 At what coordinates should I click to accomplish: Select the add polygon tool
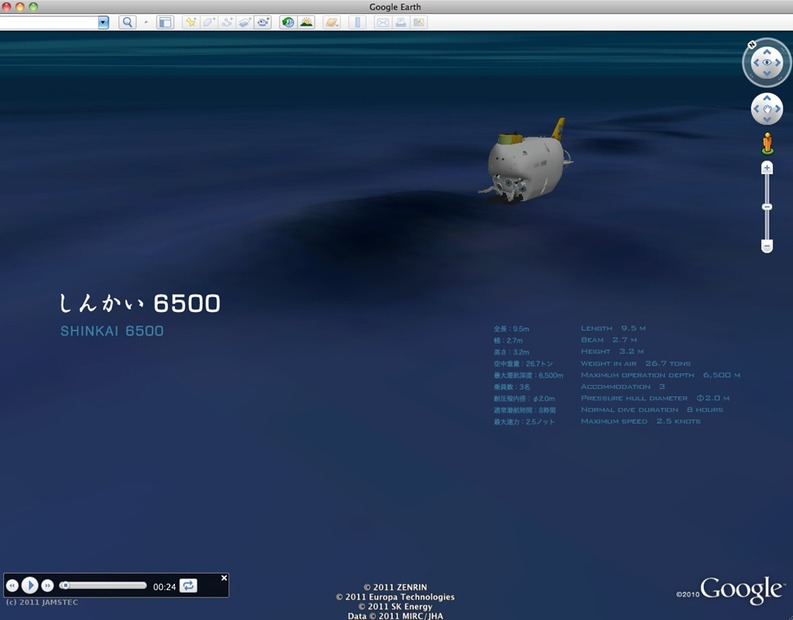pyautogui.click(x=208, y=22)
